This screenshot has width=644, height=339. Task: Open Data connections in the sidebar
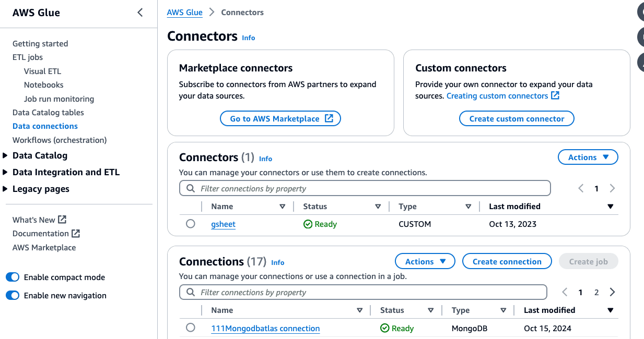point(45,126)
